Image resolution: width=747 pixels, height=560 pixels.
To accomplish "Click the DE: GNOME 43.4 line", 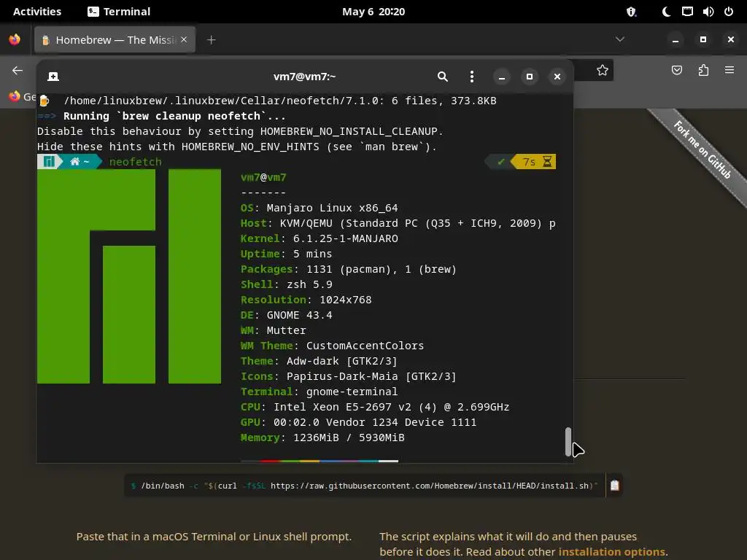I will pos(286,315).
